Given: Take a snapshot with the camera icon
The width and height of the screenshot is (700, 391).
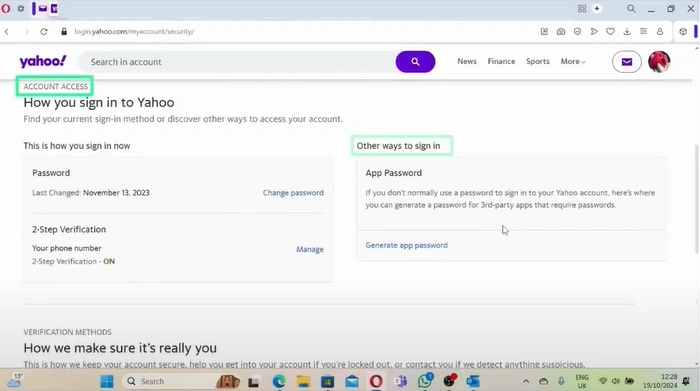Looking at the screenshot, I should pos(561,32).
